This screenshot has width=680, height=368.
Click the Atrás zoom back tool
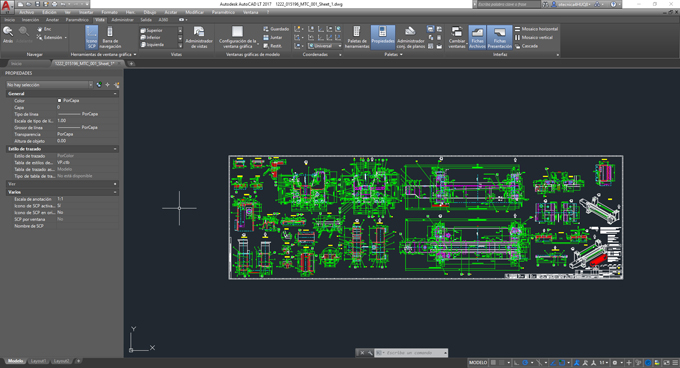[8, 35]
